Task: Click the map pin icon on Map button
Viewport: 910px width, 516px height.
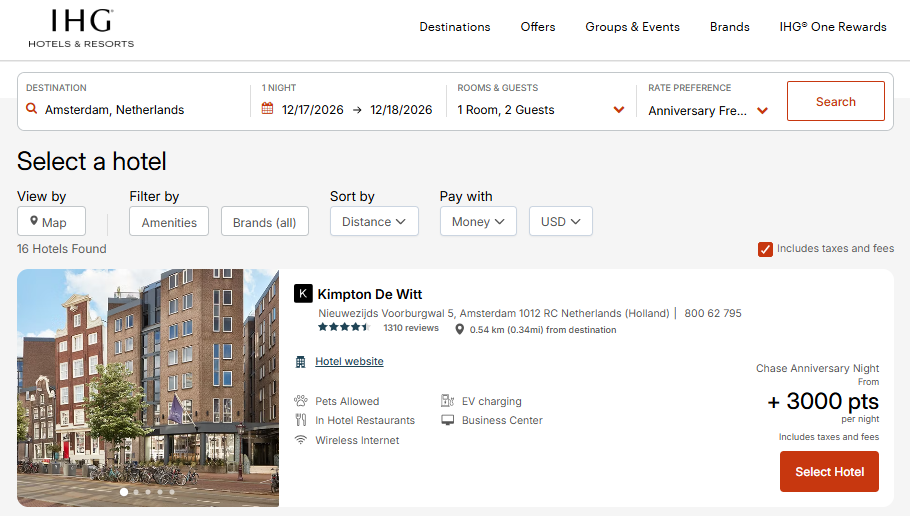Action: [x=34, y=221]
